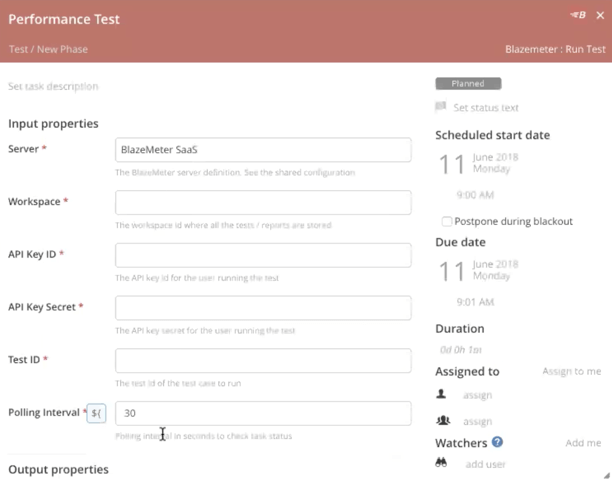Change scheduled start time 9:00 AM
Viewport: 612px width, 479px height.
[x=475, y=195]
